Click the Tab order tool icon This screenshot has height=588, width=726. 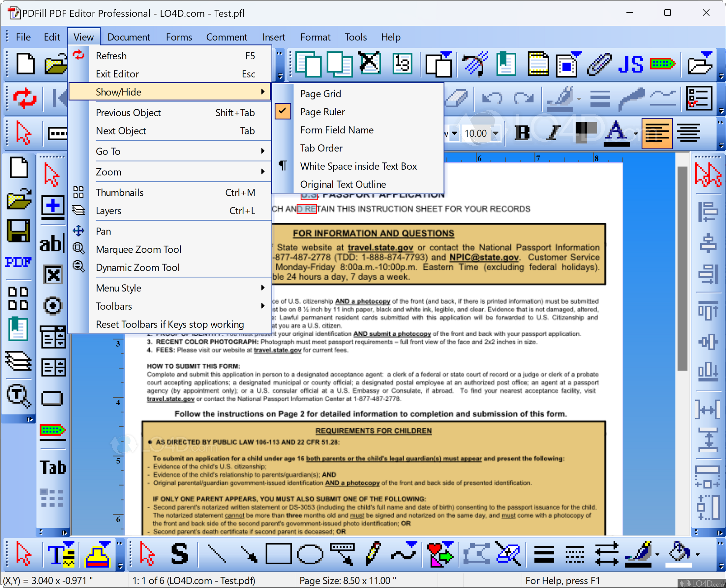(53, 467)
